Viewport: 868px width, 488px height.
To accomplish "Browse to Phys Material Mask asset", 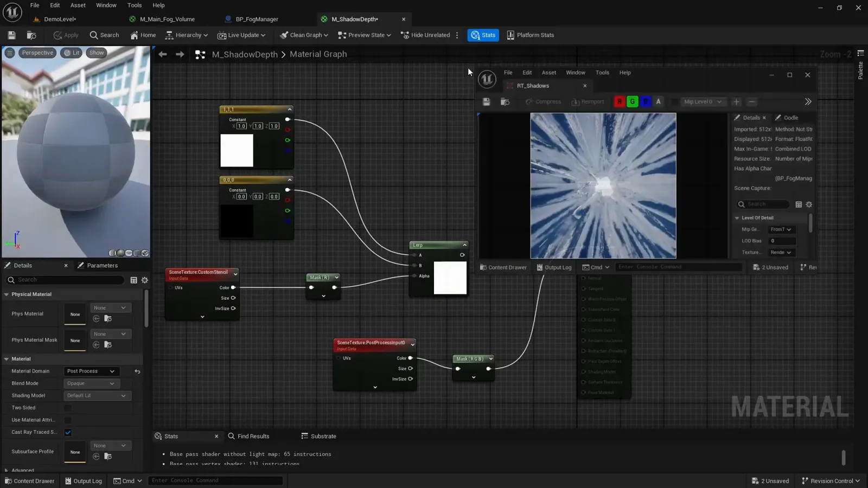I will coord(108,345).
